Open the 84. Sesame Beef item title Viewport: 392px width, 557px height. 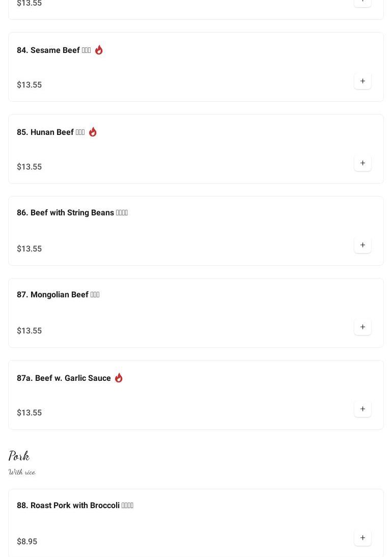(54, 50)
